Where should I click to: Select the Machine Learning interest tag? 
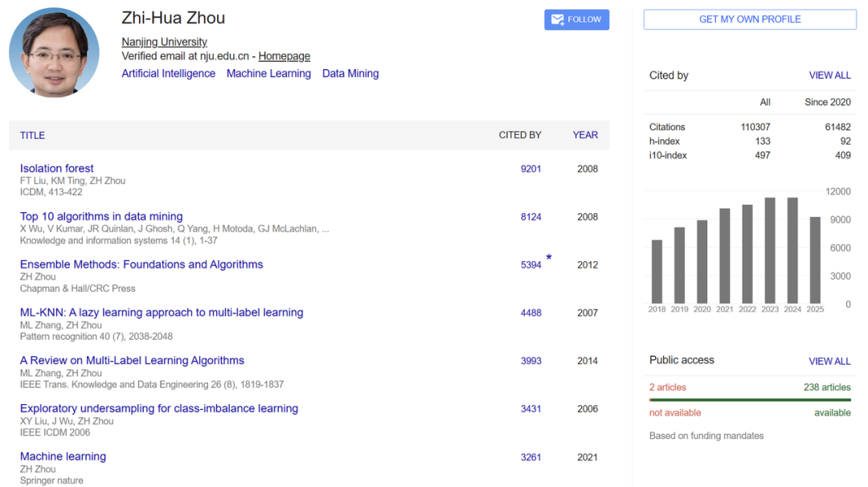point(268,73)
